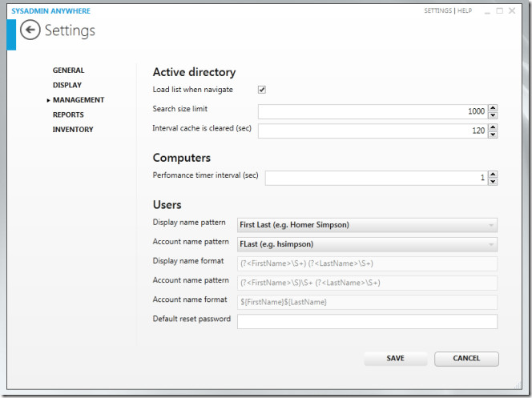Decrease the Search size limit value
This screenshot has width=532, height=398.
493,115
